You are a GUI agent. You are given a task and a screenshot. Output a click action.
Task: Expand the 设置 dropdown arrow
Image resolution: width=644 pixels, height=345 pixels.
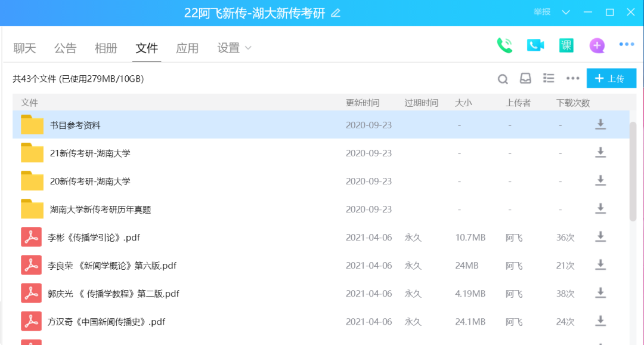click(248, 48)
